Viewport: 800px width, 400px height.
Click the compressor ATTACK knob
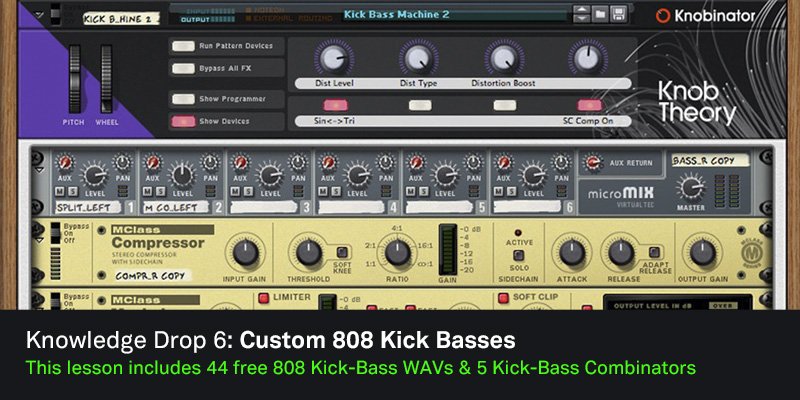pos(572,253)
